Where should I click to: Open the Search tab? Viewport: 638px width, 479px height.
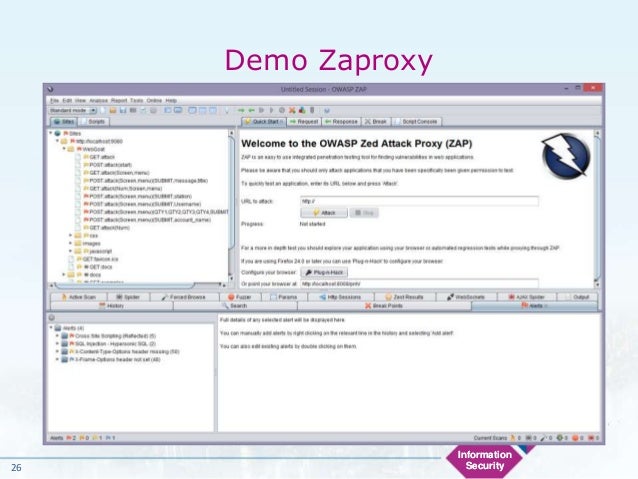pos(235,306)
